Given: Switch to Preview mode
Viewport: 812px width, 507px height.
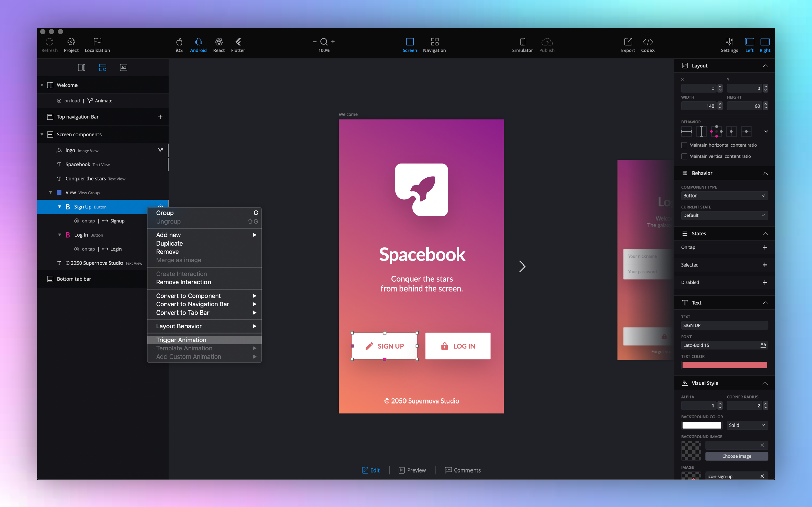Looking at the screenshot, I should coord(412,470).
